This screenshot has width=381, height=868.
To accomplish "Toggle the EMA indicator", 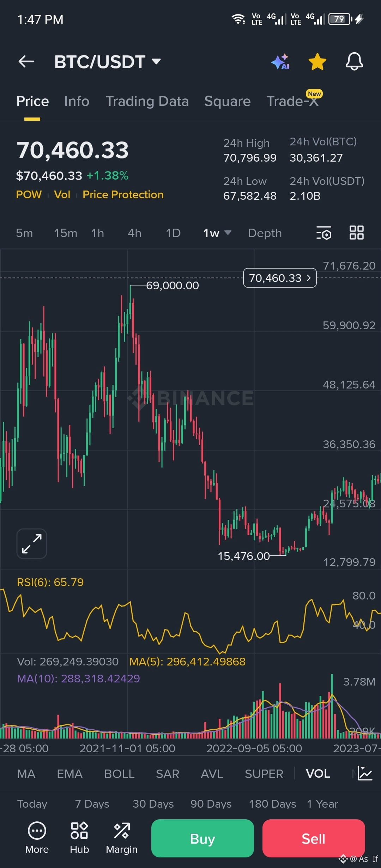I will (70, 773).
